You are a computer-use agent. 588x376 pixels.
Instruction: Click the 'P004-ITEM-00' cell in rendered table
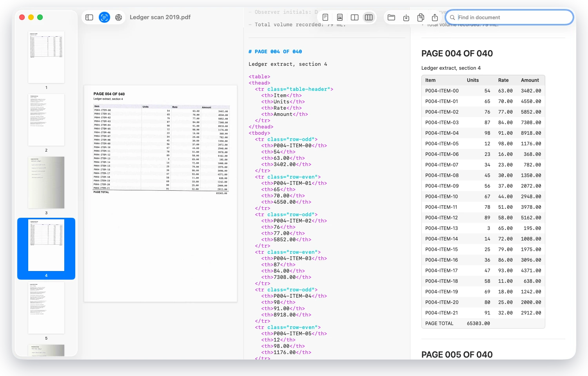pyautogui.click(x=442, y=91)
